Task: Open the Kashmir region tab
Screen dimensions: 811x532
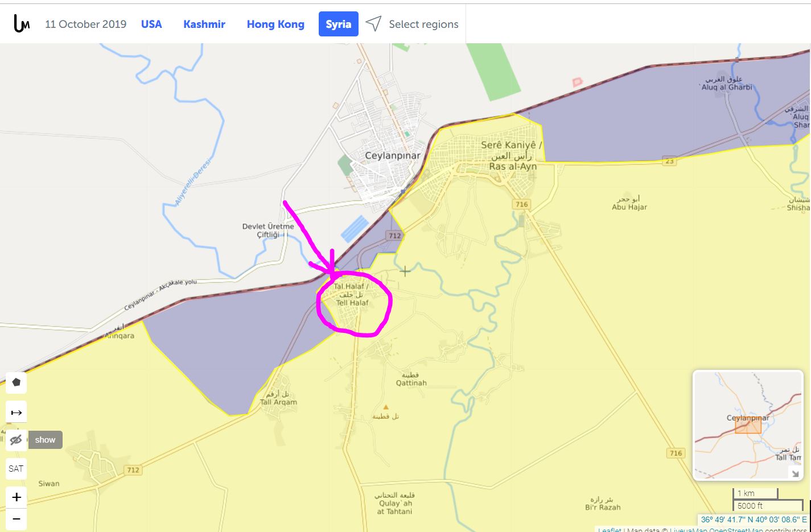Action: point(204,24)
